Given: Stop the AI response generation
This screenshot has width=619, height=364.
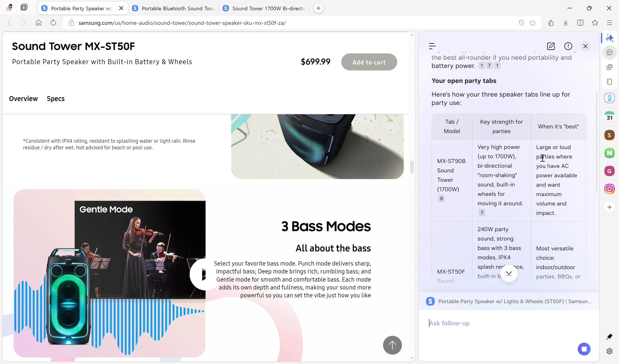Looking at the screenshot, I should point(584,349).
